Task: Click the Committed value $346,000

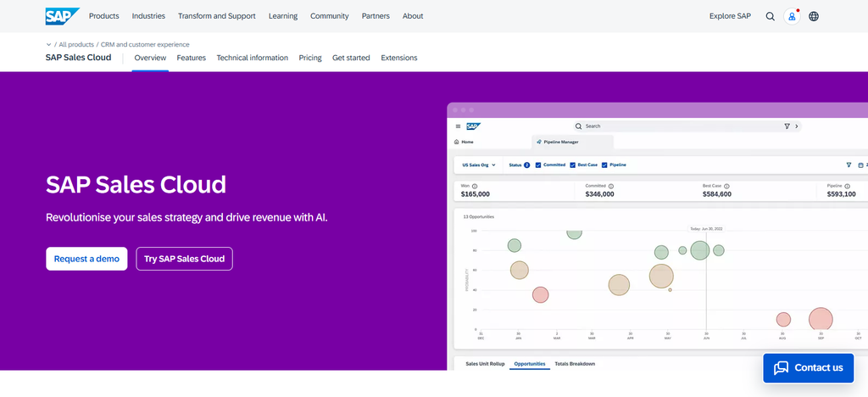Action: [x=599, y=194]
